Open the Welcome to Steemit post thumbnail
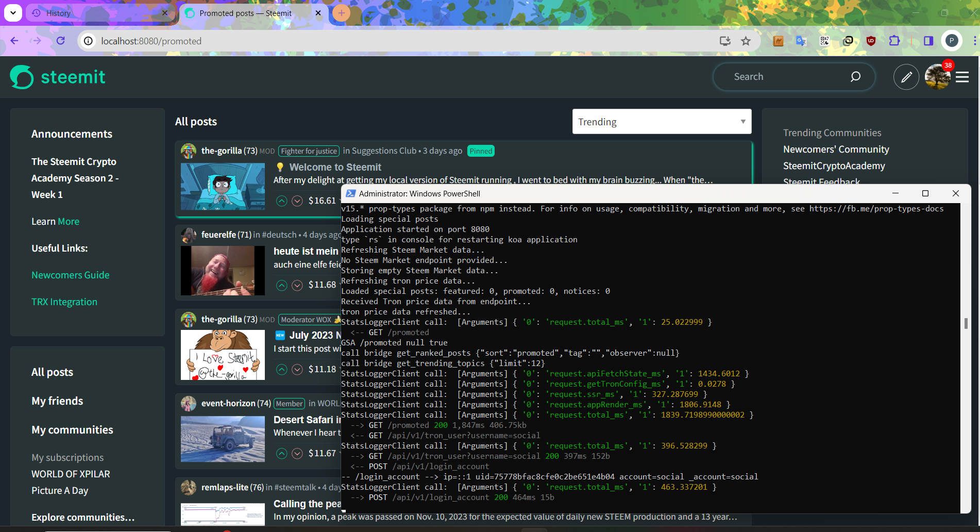 (223, 187)
